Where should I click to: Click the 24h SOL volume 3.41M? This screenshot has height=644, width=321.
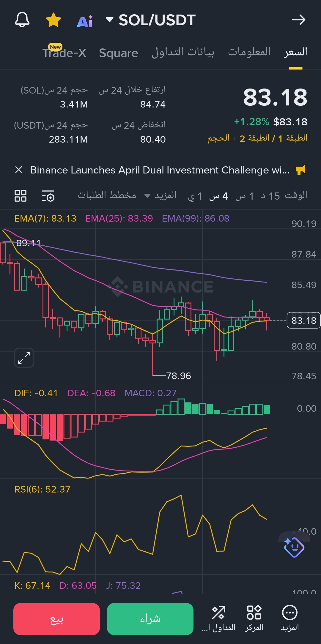74,105
